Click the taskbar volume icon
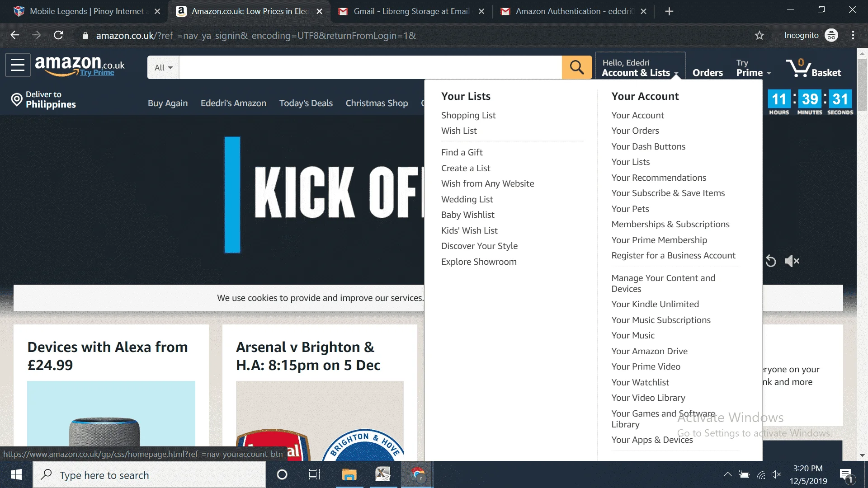 776,474
